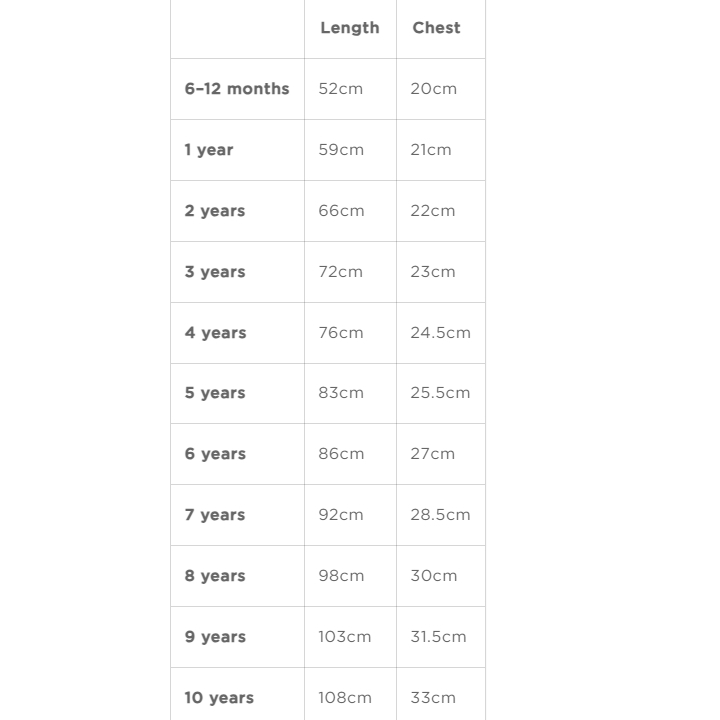The image size is (720, 720).
Task: Click the Chest column header
Action: coord(436,28)
